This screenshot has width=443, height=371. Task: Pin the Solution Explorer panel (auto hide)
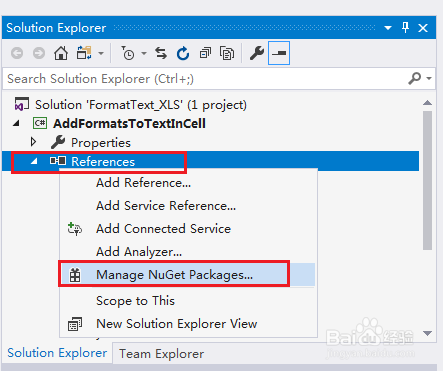coord(405,27)
